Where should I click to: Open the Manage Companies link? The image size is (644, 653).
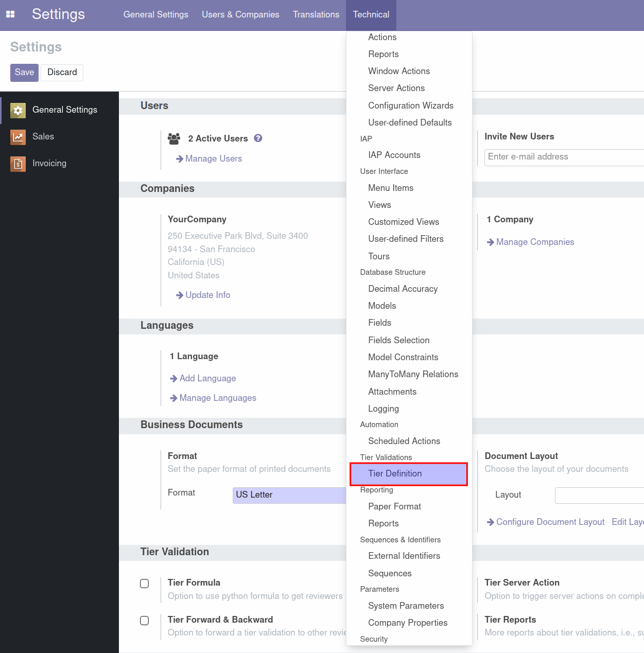tap(530, 242)
